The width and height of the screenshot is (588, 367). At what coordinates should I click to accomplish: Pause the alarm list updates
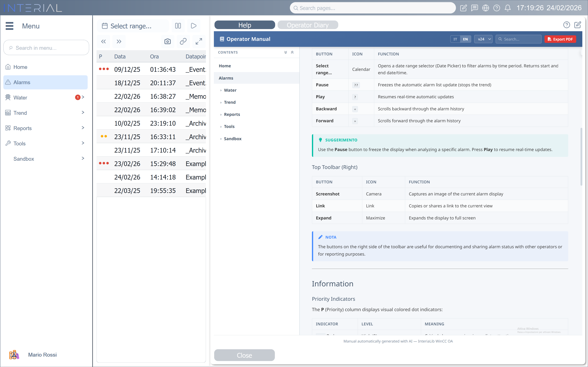pos(178,26)
